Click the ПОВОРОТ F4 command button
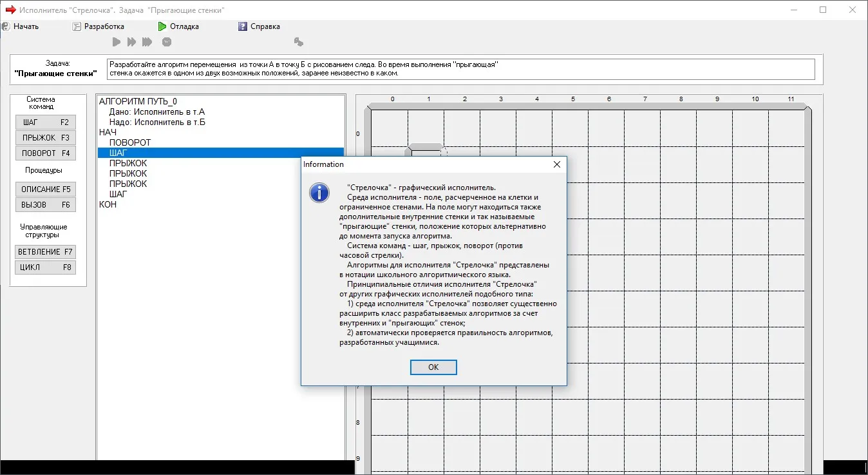 click(x=45, y=153)
